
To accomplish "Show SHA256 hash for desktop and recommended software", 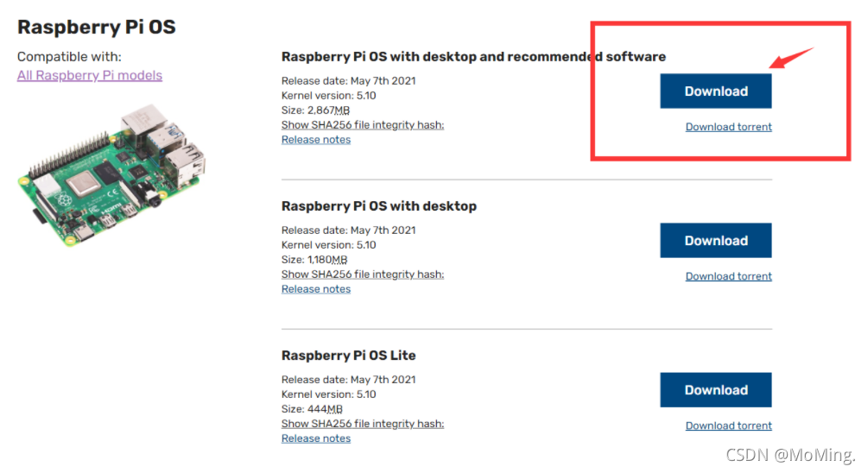I will pyautogui.click(x=363, y=125).
